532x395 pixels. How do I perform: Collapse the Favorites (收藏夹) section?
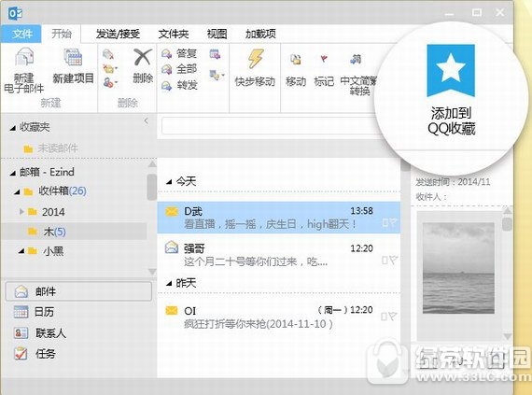(x=12, y=128)
